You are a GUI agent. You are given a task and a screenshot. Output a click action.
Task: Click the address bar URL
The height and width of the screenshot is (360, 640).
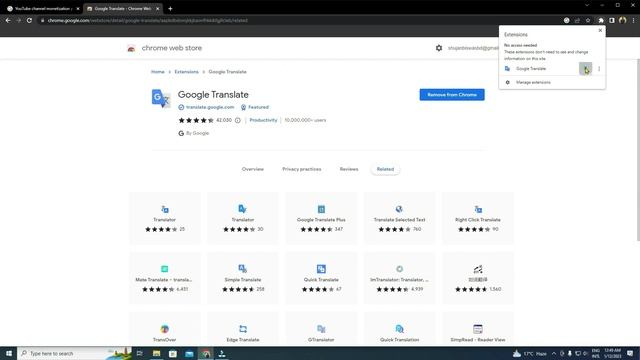(x=147, y=20)
